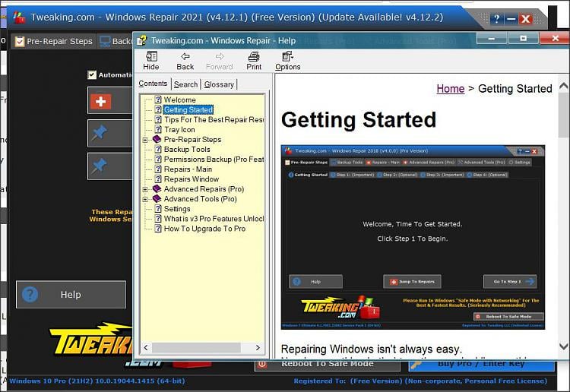Expand the Advanced Repairs (Pro) node
570x392 pixels.
pyautogui.click(x=145, y=189)
